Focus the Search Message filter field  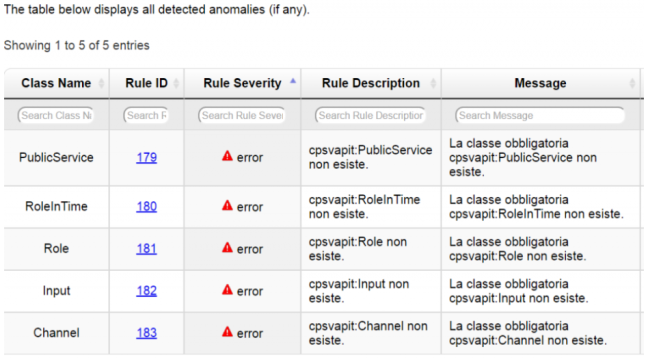pyautogui.click(x=540, y=115)
